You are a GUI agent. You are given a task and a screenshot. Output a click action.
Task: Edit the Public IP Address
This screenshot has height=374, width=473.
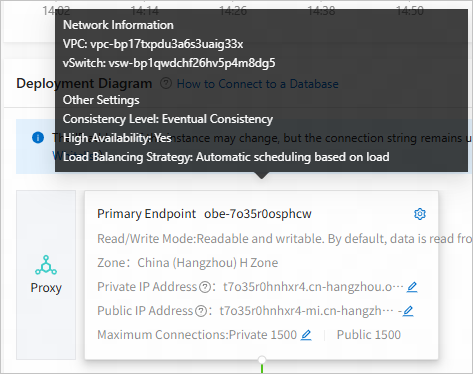click(408, 311)
